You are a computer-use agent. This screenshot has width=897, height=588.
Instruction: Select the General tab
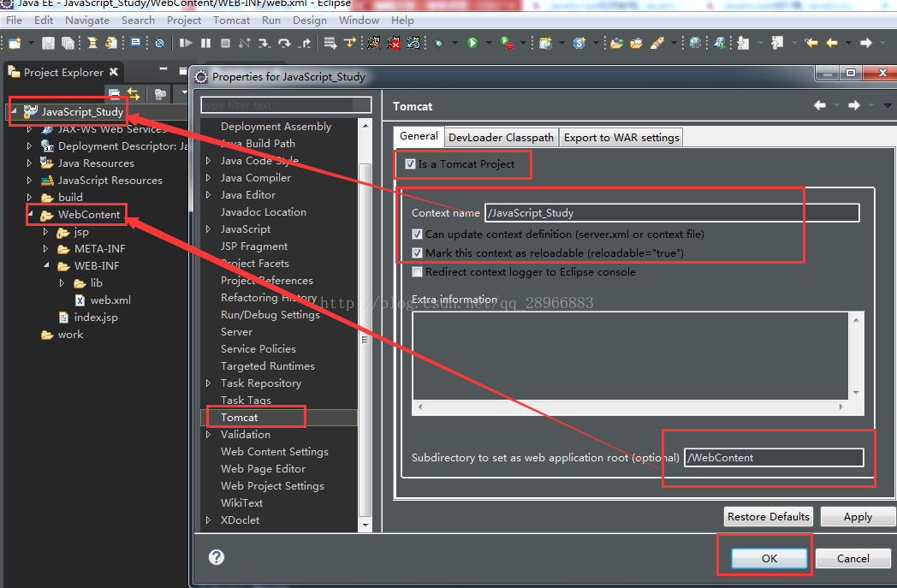(419, 136)
